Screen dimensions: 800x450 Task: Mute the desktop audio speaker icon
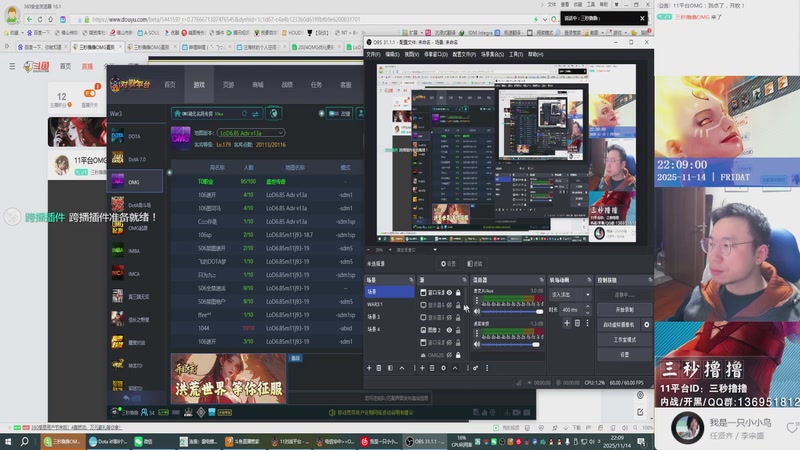pos(477,344)
